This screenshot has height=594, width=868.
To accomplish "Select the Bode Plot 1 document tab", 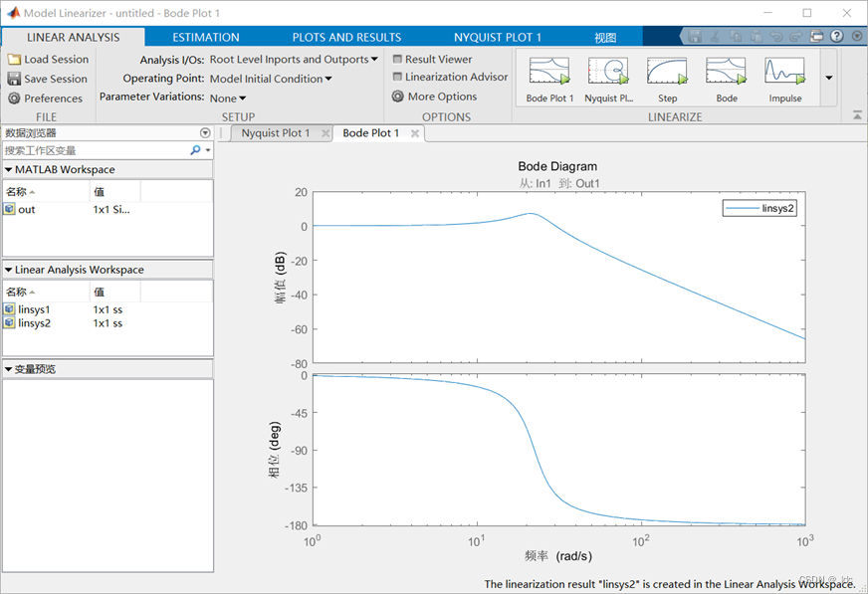I will [x=370, y=133].
